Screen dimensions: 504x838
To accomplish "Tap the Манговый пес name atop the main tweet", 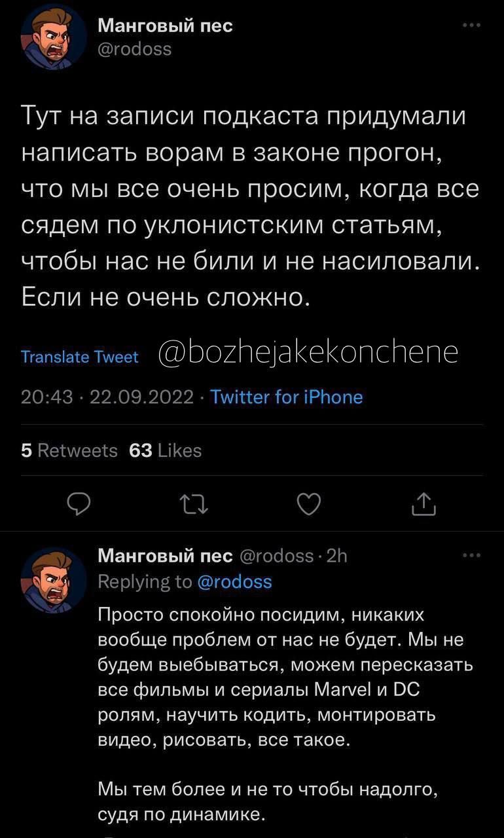I will pos(165,26).
